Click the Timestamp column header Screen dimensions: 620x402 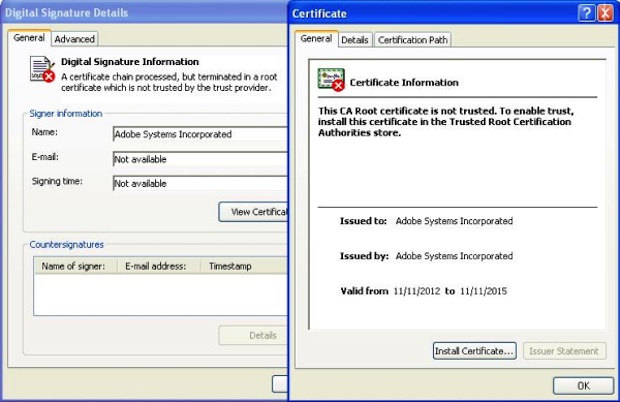[x=230, y=267]
